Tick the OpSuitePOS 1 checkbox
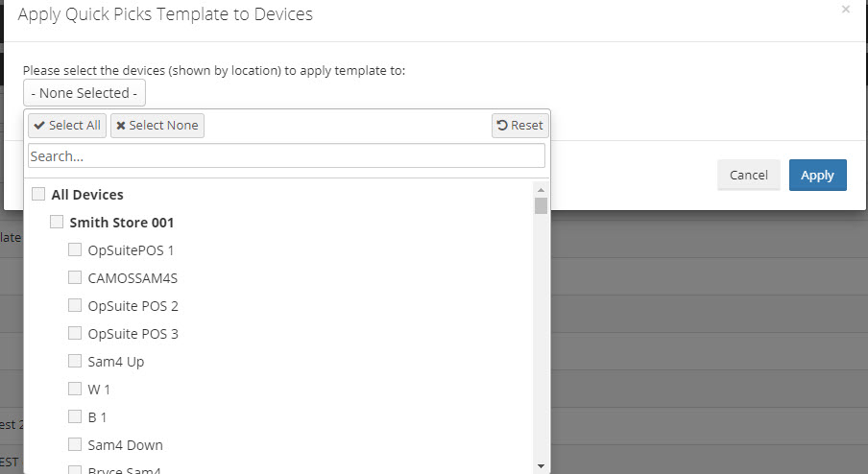This screenshot has height=474, width=868. tap(75, 249)
